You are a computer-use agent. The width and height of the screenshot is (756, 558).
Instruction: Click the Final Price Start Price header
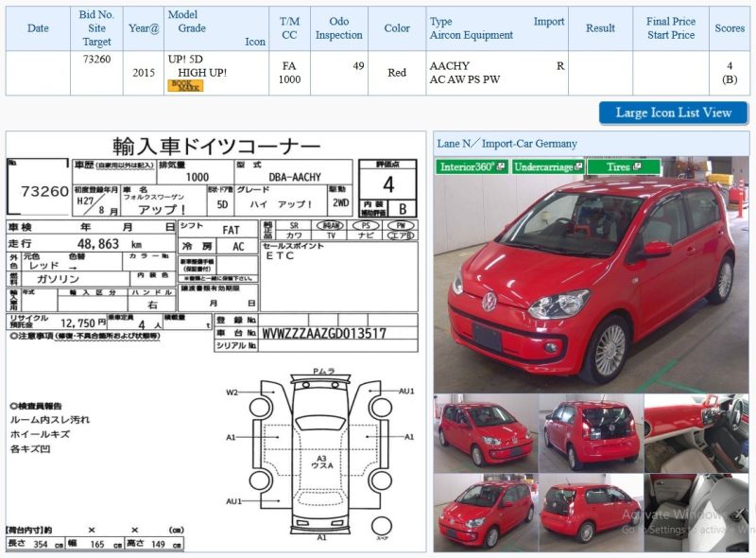(671, 28)
